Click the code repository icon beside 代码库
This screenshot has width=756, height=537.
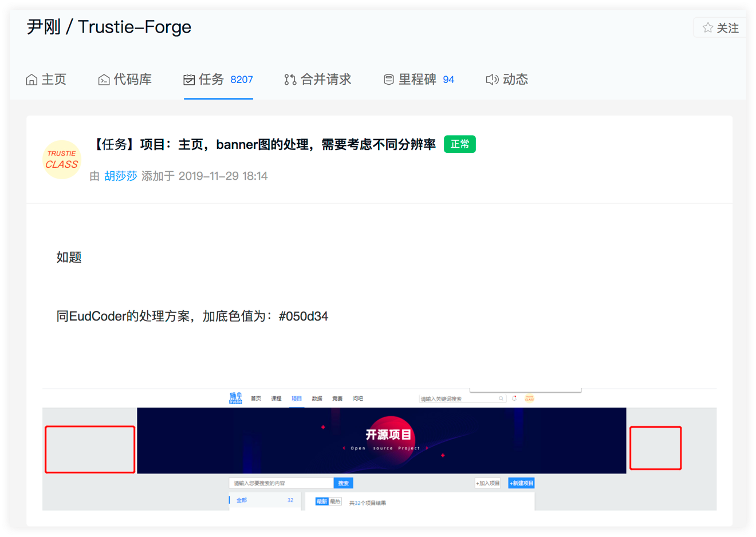coord(104,80)
